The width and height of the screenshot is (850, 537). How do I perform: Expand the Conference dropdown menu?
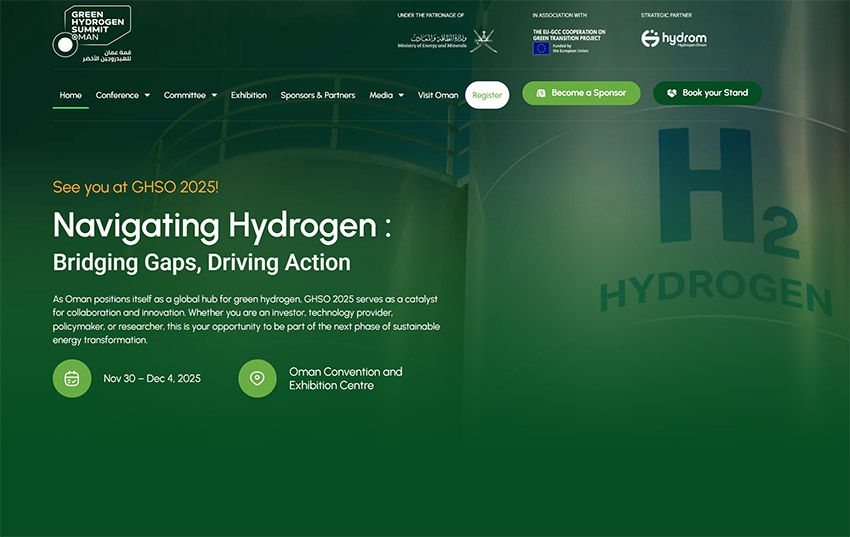122,95
